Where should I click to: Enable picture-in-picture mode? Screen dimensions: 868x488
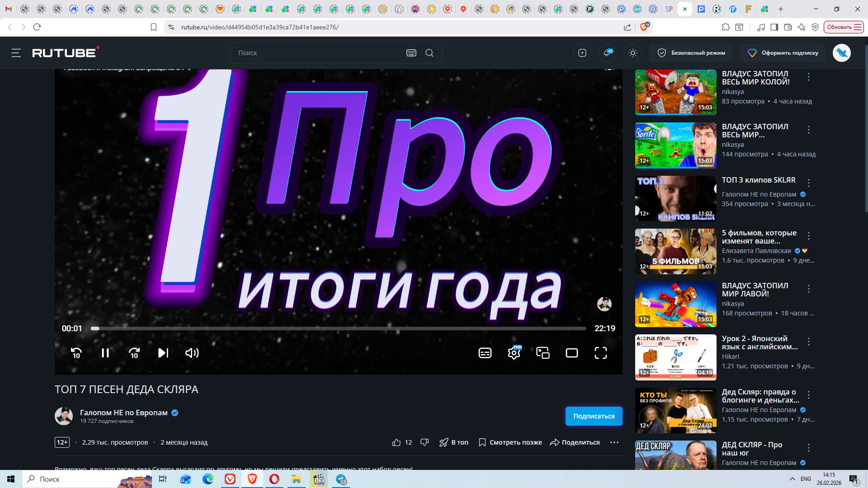click(543, 353)
